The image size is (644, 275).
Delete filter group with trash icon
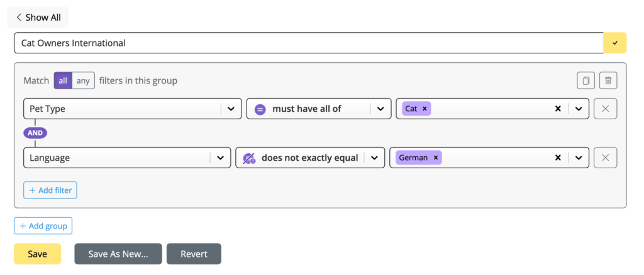tap(608, 81)
